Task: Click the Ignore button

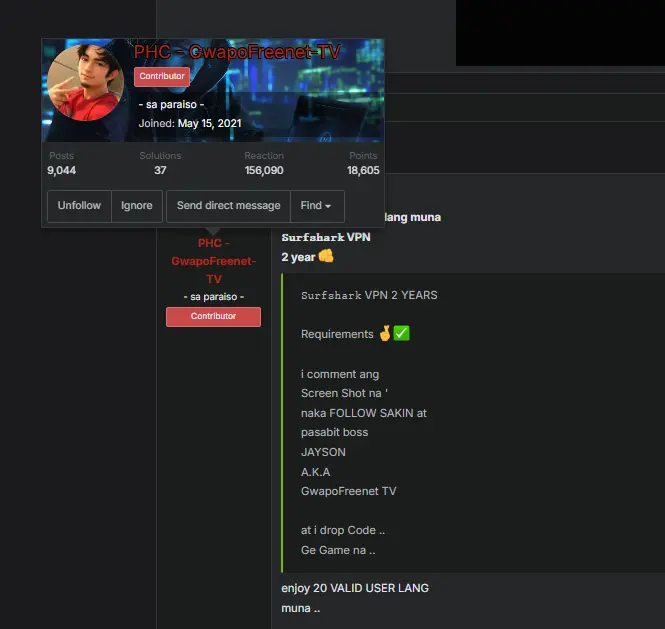Action: (x=137, y=206)
